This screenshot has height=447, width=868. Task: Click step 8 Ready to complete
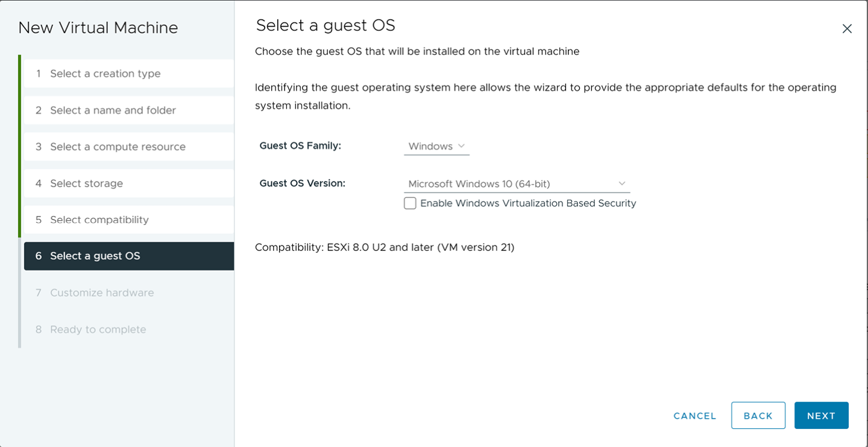(98, 329)
